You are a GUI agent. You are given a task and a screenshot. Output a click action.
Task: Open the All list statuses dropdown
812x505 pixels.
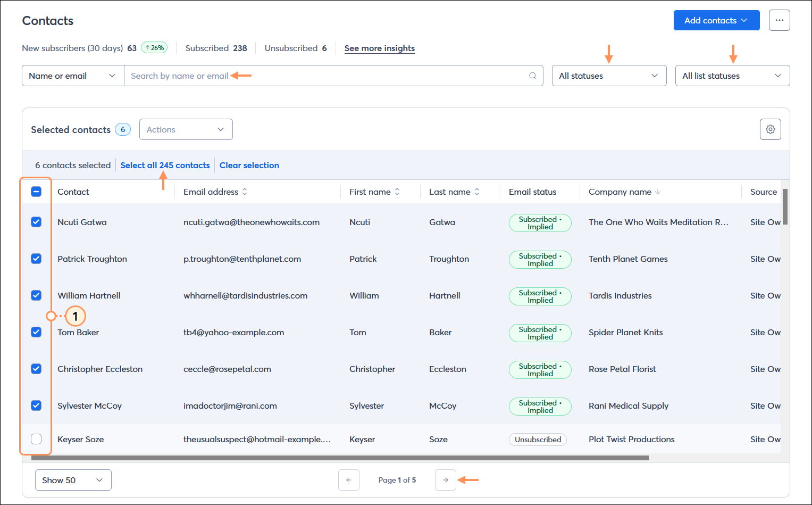coord(732,76)
